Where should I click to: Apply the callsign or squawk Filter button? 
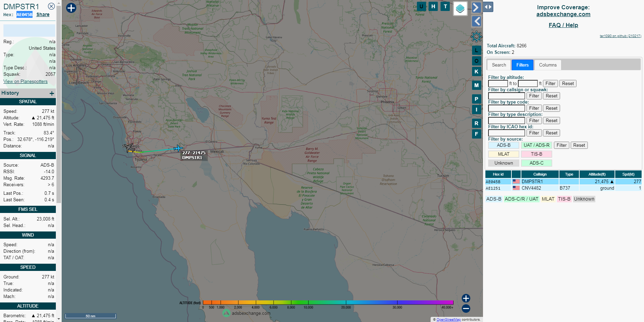pyautogui.click(x=534, y=96)
